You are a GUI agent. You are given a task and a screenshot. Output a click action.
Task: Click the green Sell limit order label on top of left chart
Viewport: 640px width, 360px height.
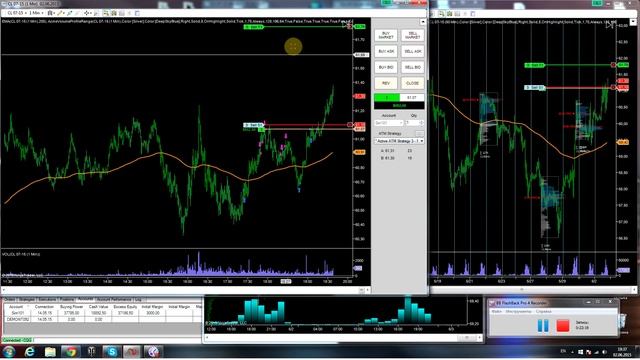[x=254, y=27]
